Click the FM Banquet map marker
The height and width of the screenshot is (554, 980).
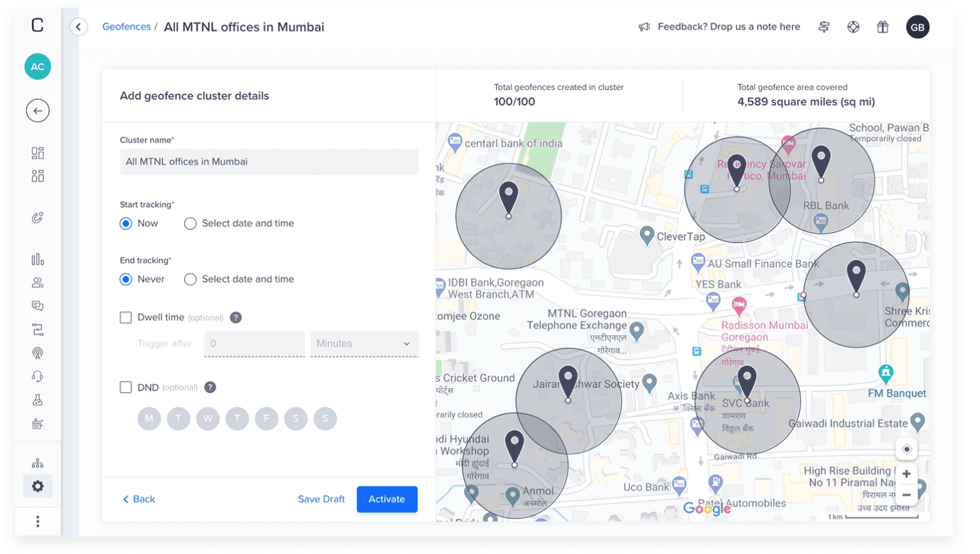coord(886,374)
